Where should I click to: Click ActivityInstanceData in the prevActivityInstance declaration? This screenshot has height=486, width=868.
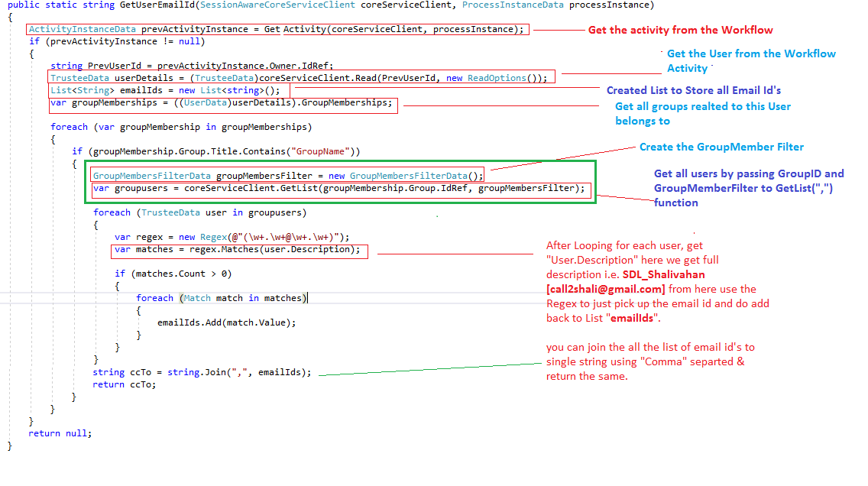[82, 29]
